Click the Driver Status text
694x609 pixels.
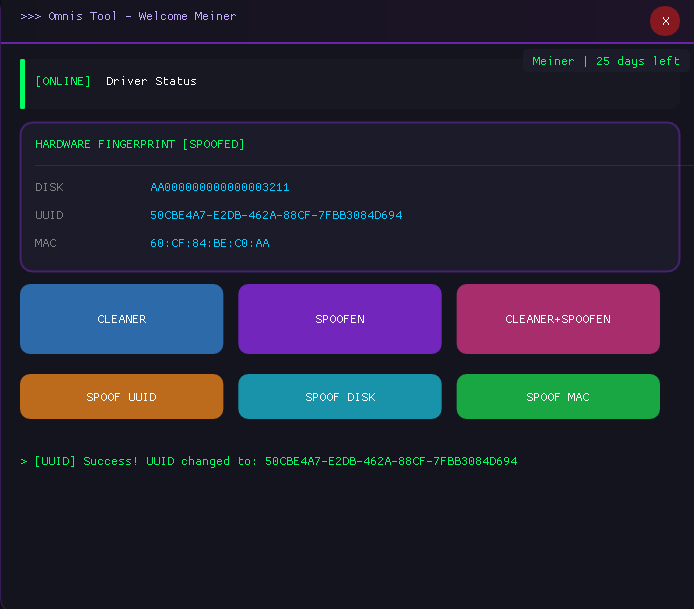(151, 81)
